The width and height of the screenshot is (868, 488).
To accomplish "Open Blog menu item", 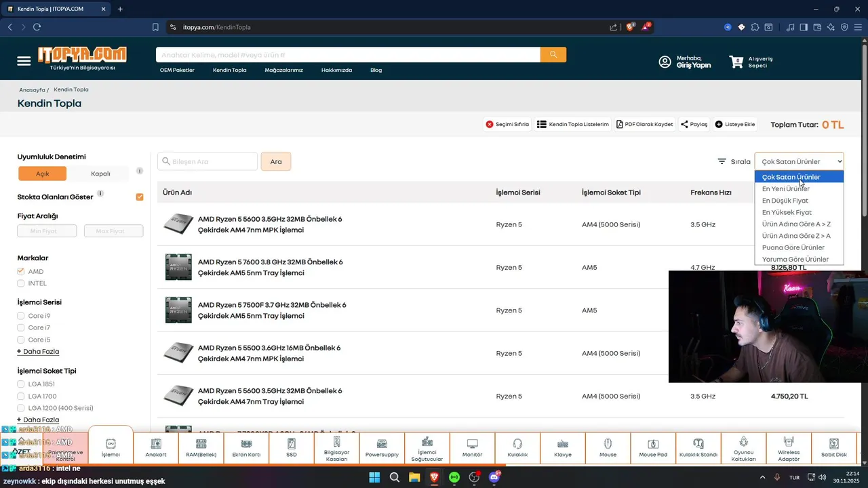I will coord(376,70).
